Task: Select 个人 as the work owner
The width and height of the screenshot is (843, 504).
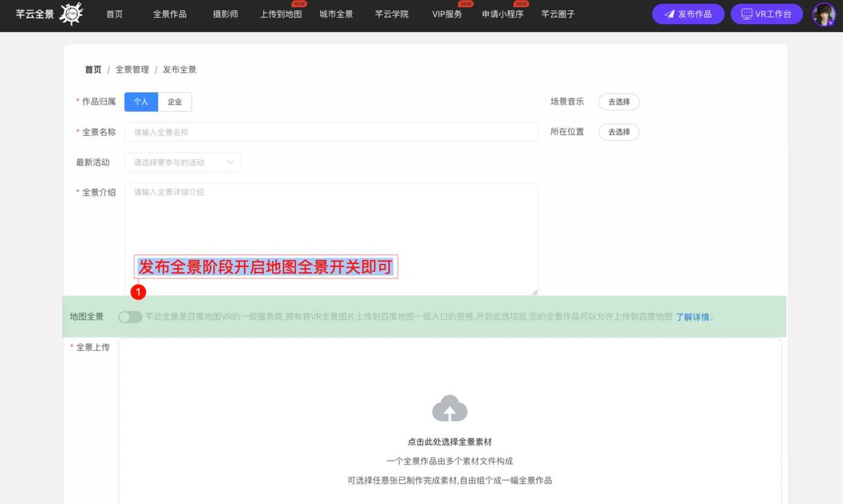Action: coord(141,102)
